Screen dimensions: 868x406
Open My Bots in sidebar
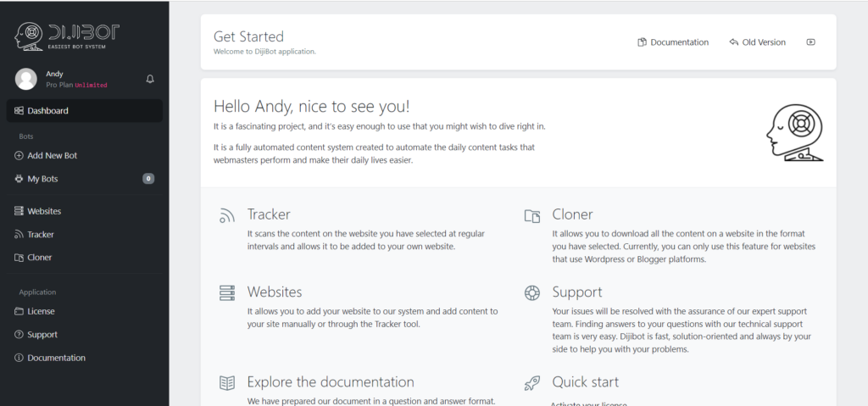click(x=85, y=179)
